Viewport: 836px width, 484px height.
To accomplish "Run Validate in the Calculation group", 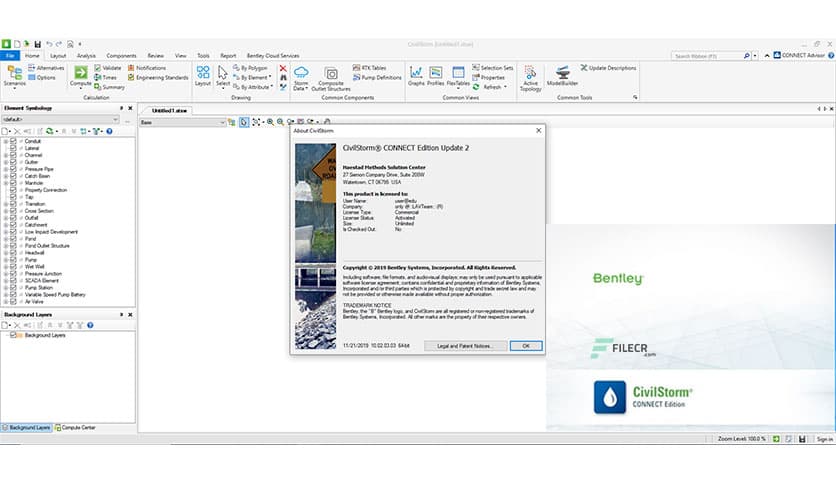I will (x=108, y=68).
